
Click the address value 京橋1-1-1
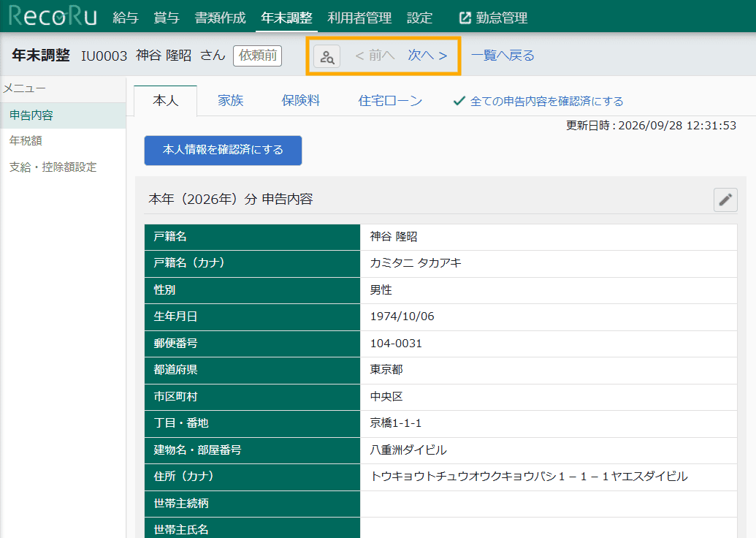coord(395,423)
